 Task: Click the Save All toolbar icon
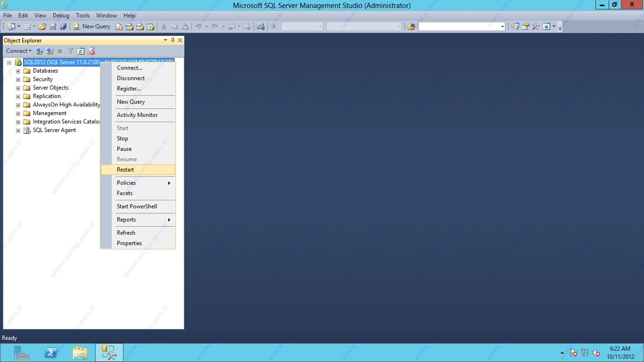(63, 26)
